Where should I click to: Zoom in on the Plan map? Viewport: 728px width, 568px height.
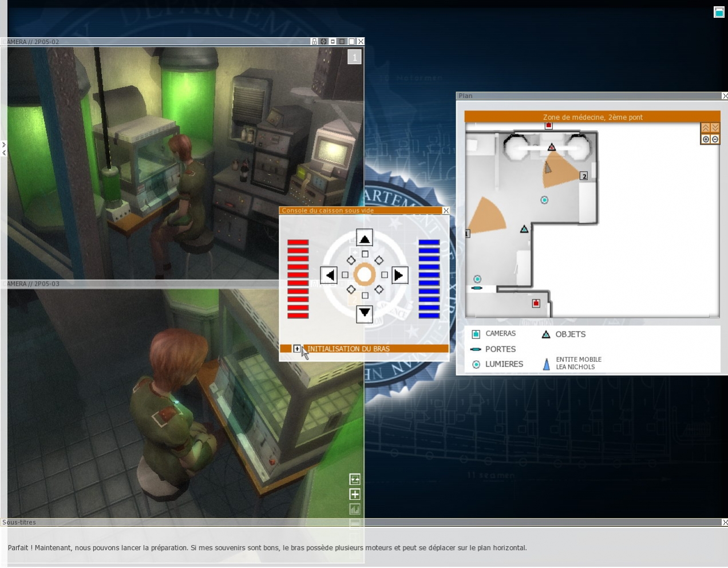click(706, 139)
